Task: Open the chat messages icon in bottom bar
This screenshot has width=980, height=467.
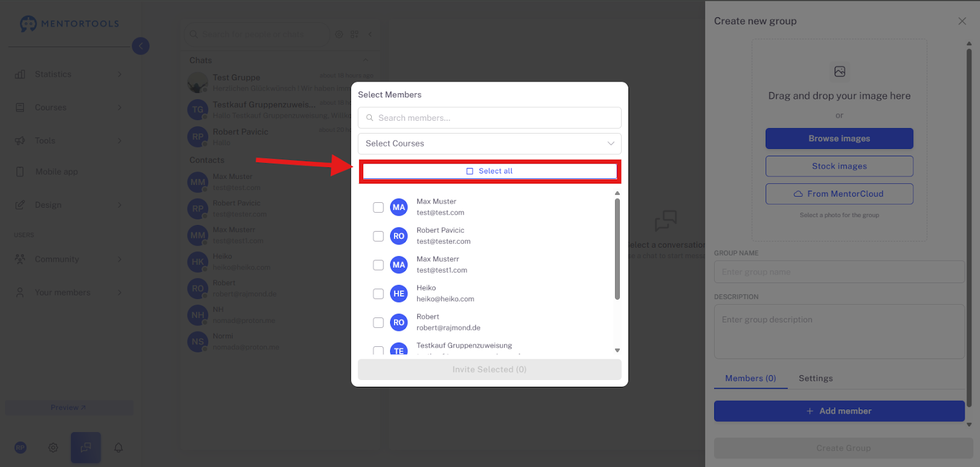Action: 86,447
